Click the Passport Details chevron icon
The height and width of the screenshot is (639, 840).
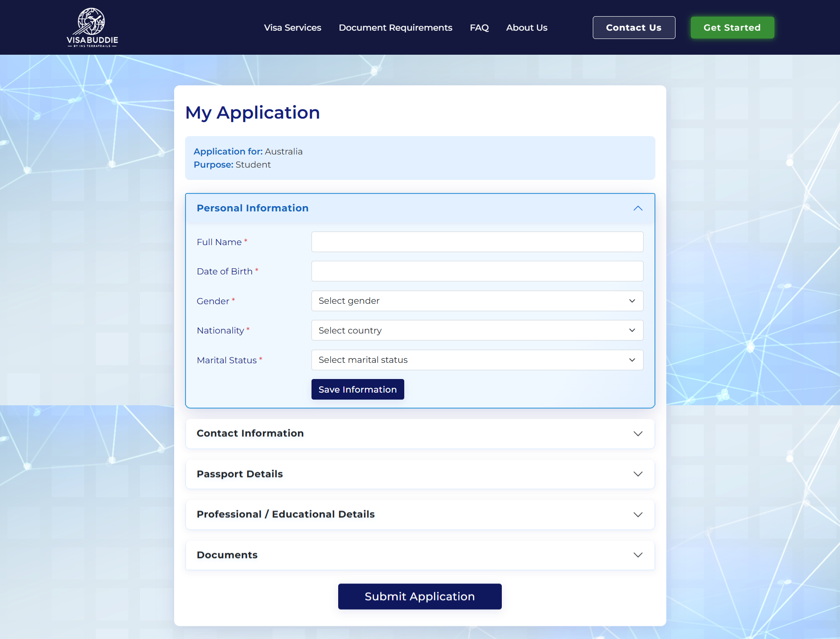click(638, 474)
